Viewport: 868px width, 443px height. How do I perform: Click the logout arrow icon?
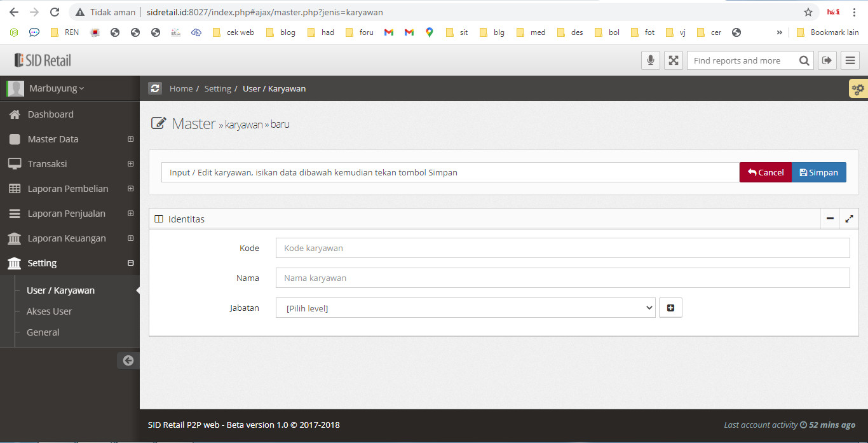827,60
